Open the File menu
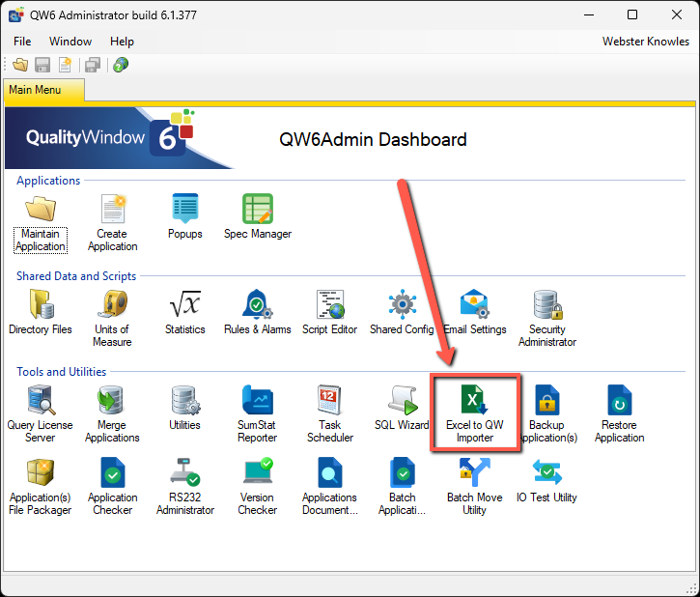This screenshot has width=700, height=597. point(22,42)
